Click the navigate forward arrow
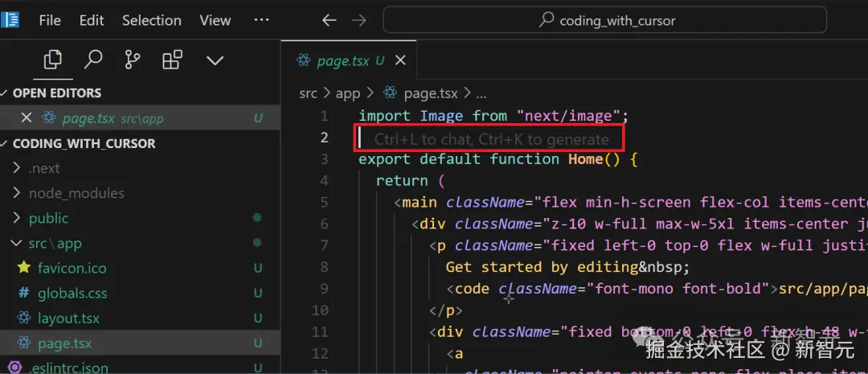 pyautogui.click(x=358, y=20)
